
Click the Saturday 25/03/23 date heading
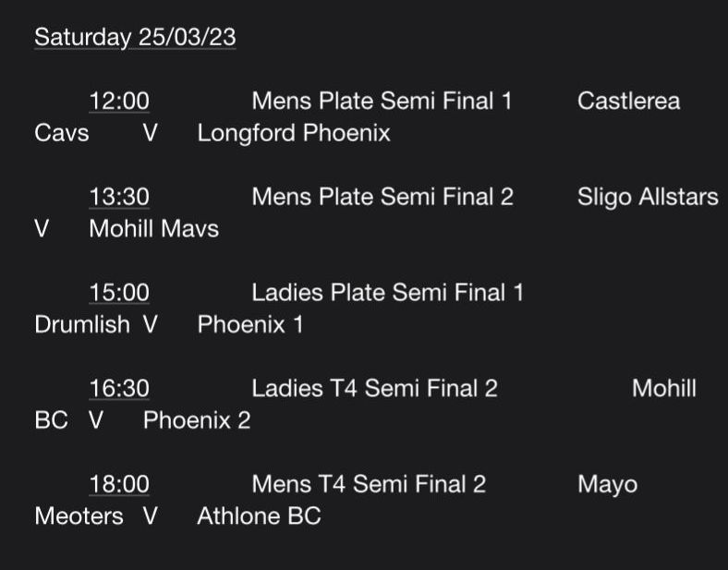[135, 37]
